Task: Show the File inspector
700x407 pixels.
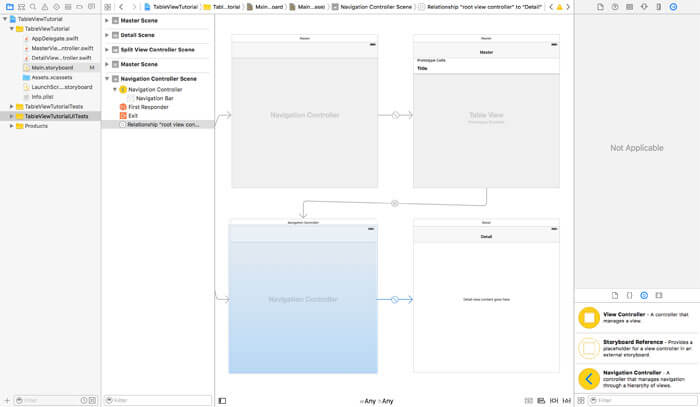Action: click(x=600, y=7)
